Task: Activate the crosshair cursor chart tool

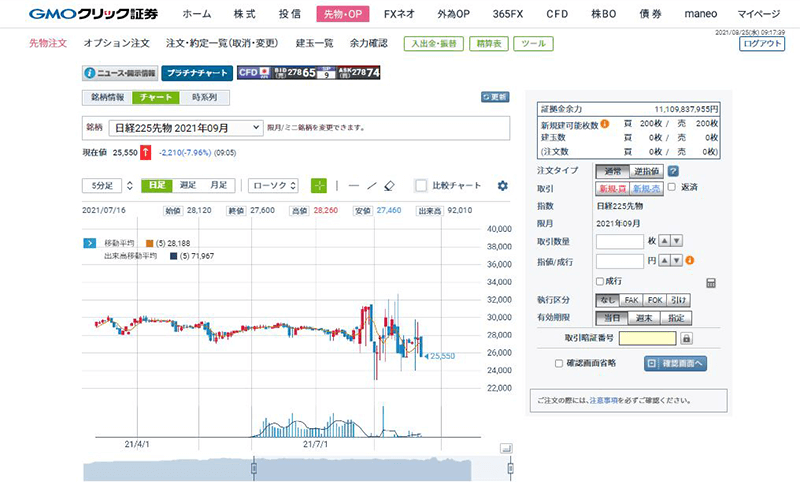Action: click(319, 185)
